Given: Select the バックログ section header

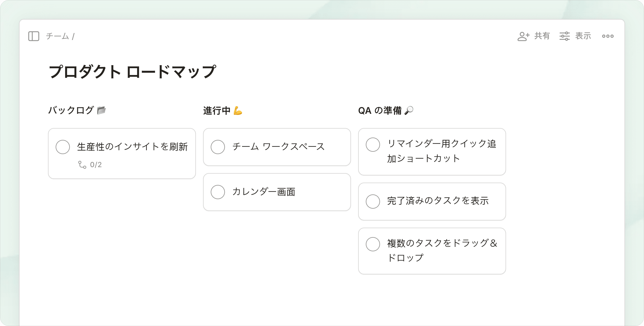Looking at the screenshot, I should tap(71, 110).
